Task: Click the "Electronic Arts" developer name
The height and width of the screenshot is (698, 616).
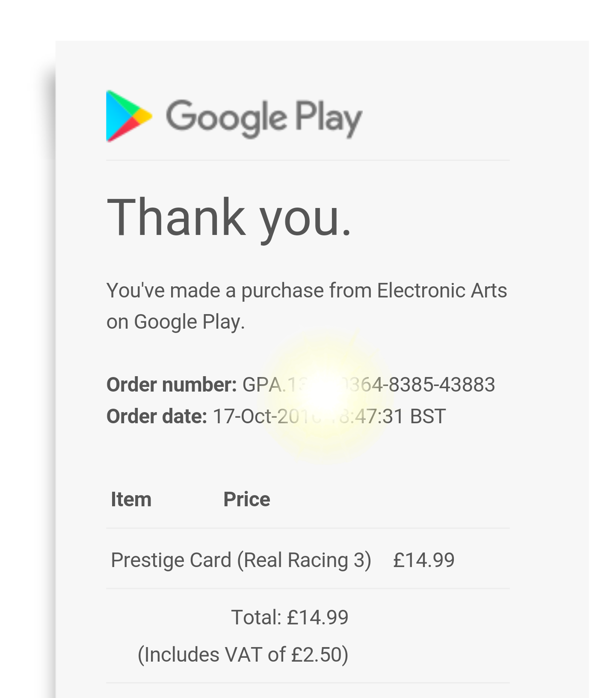Action: (441, 291)
